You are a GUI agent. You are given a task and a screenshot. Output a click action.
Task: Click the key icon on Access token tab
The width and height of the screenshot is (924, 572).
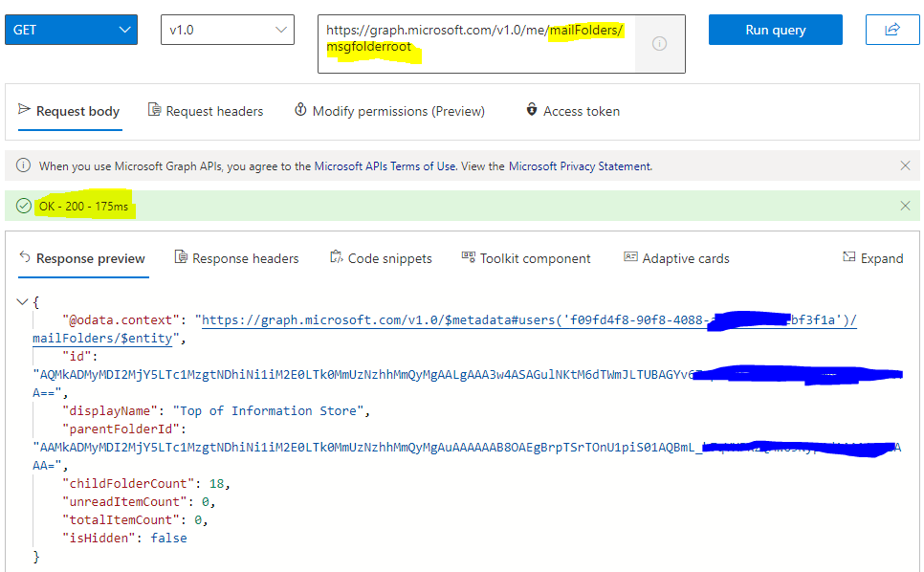532,110
